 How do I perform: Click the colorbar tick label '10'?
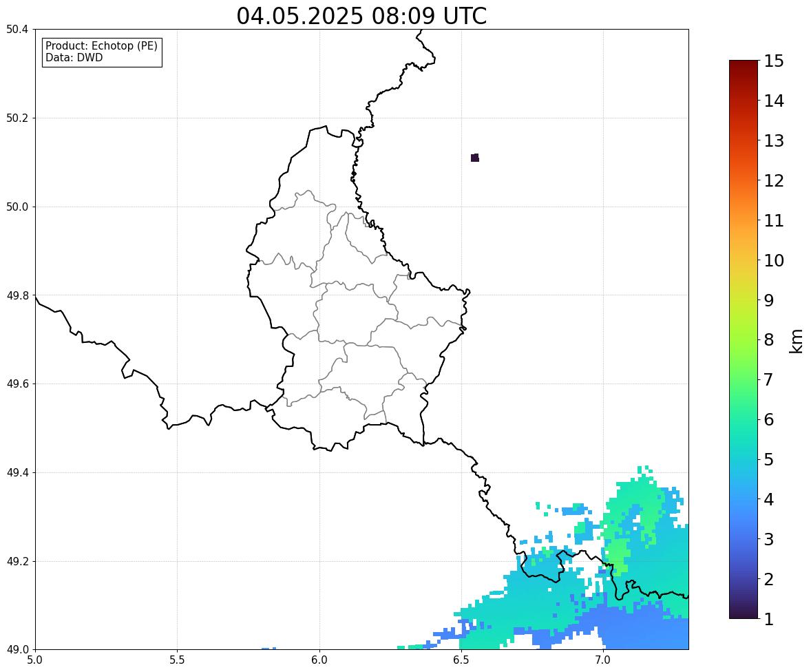[774, 260]
